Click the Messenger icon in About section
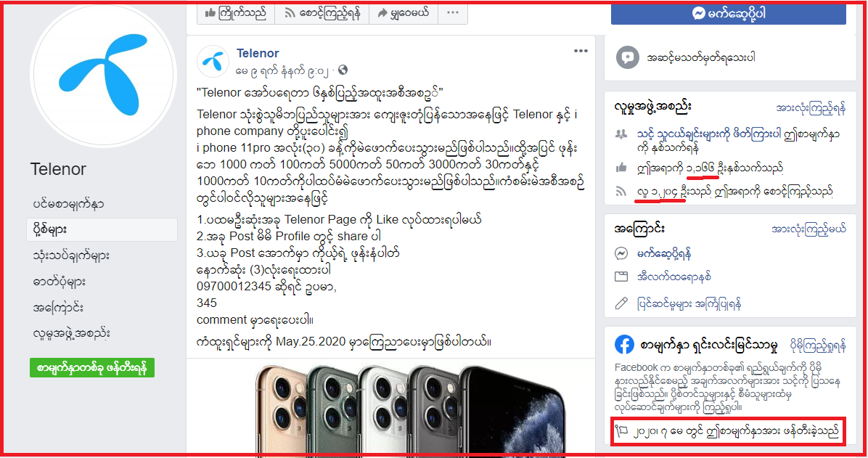868x458 pixels. pos(621,253)
